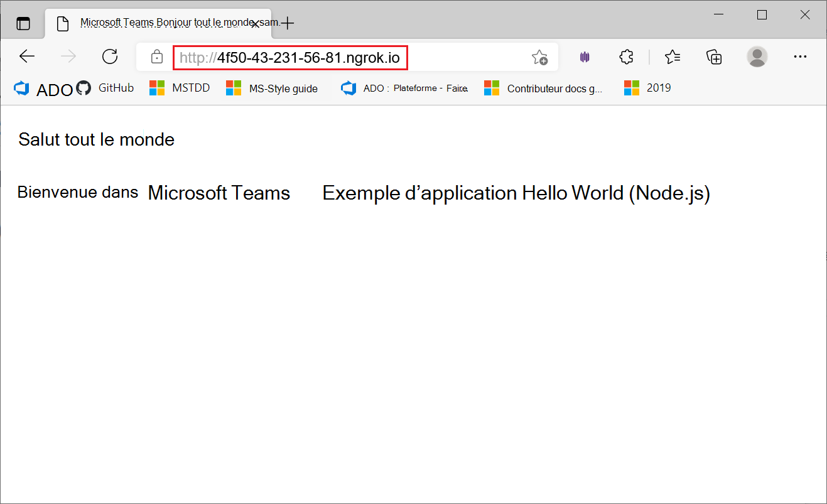This screenshot has height=504, width=827.
Task: Open the purple extension icon
Action: click(x=585, y=57)
